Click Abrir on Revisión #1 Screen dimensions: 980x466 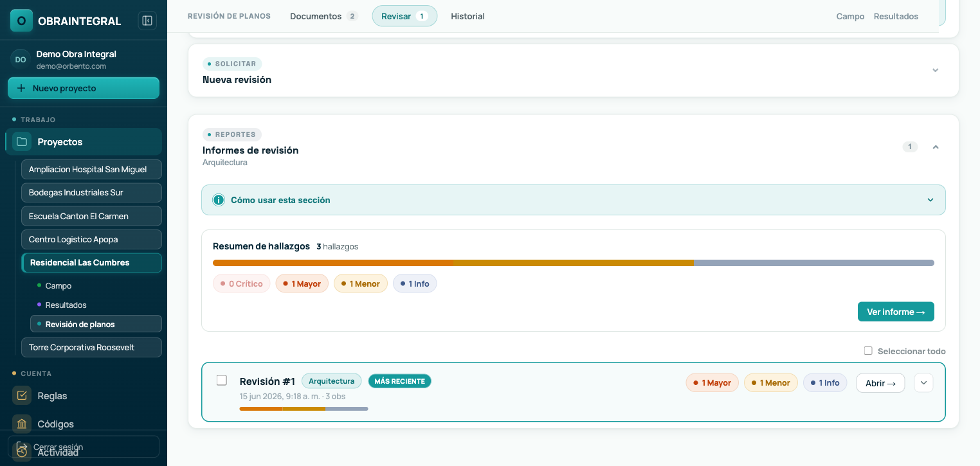pyautogui.click(x=880, y=382)
